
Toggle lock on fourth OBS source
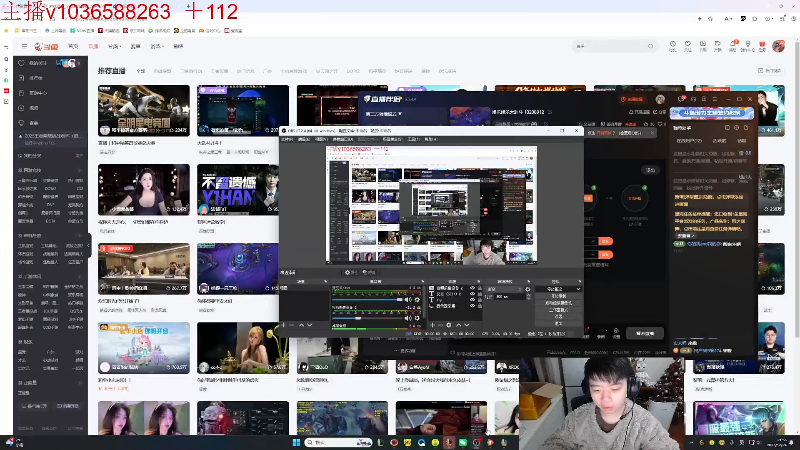click(480, 306)
